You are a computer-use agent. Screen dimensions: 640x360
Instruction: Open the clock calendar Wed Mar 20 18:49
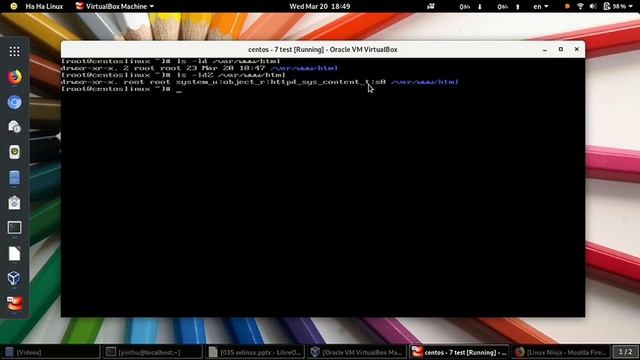coord(320,7)
